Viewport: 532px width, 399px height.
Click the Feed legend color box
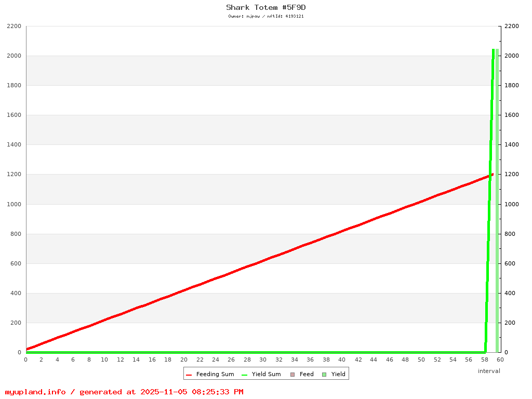tap(292, 375)
